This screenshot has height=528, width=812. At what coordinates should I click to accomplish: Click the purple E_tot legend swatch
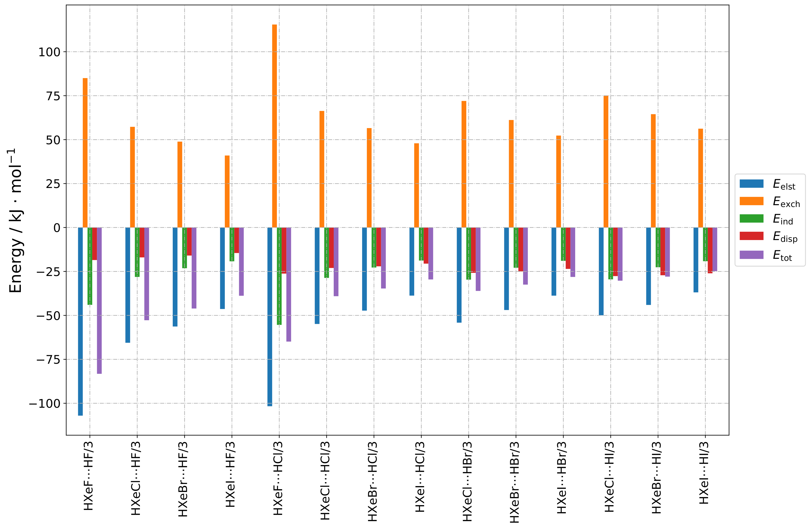click(751, 254)
